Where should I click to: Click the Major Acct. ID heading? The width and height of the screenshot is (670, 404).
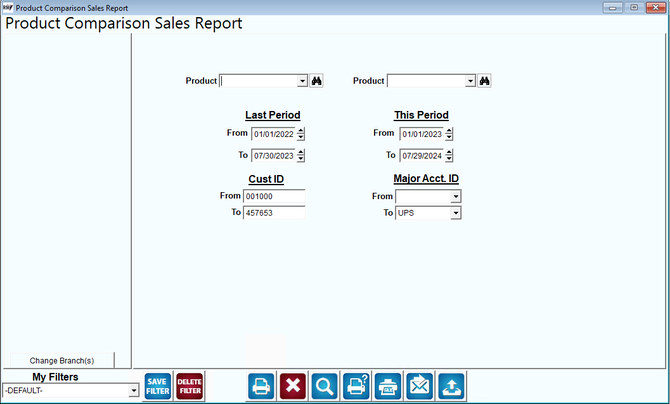426,178
